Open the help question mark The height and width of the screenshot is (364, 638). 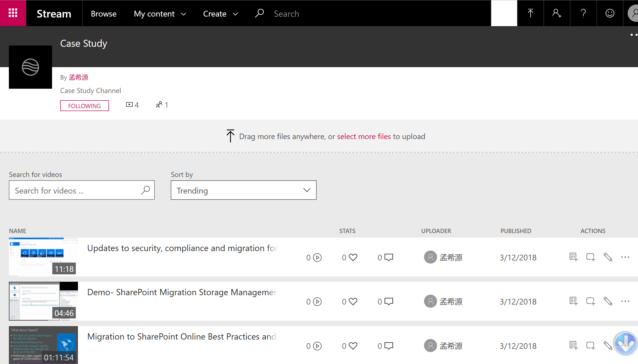pos(583,13)
